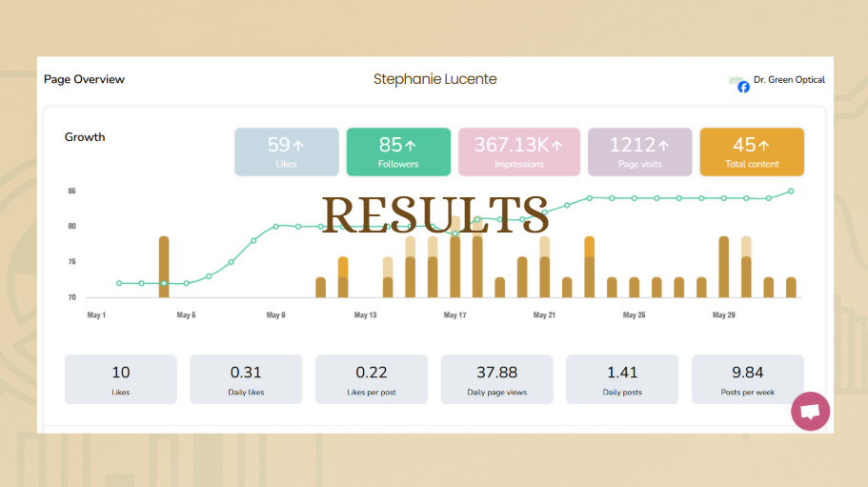Viewport: 868px width, 487px height.
Task: Click the tall bar near May 5
Action: pyautogui.click(x=164, y=267)
